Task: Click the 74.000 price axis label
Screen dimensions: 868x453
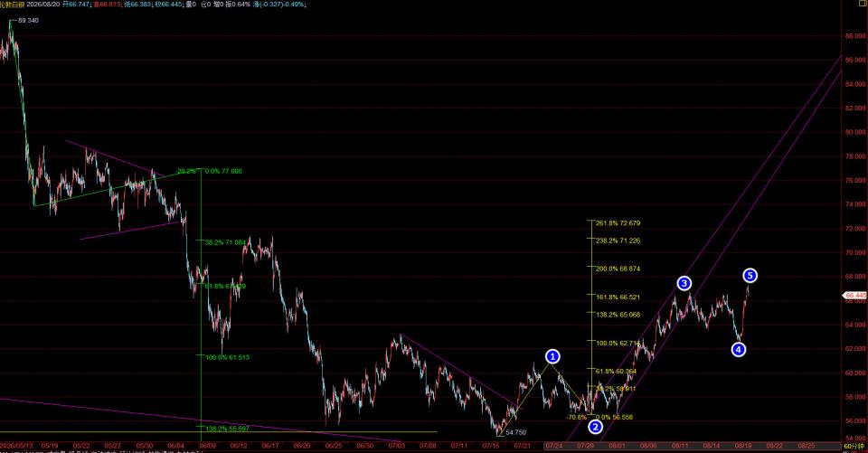Action: pos(855,204)
